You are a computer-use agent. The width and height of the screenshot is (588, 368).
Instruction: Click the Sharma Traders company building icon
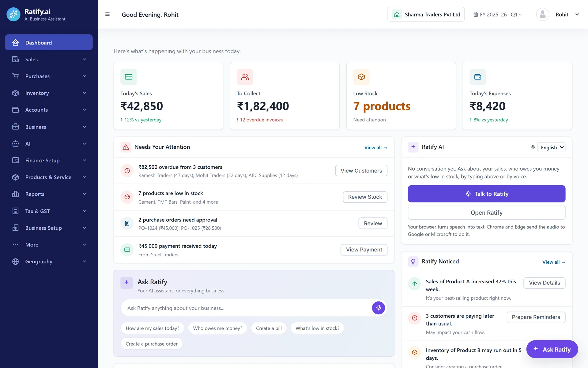pyautogui.click(x=397, y=14)
